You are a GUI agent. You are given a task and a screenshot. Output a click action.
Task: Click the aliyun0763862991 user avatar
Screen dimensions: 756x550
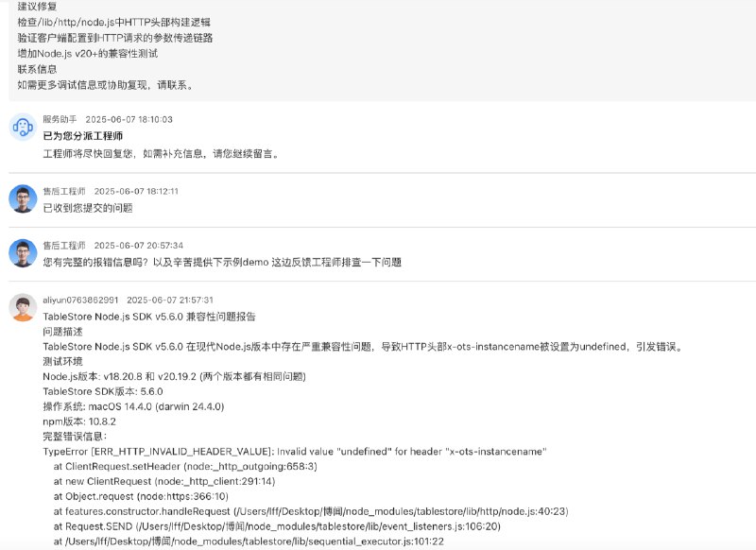pos(23,307)
